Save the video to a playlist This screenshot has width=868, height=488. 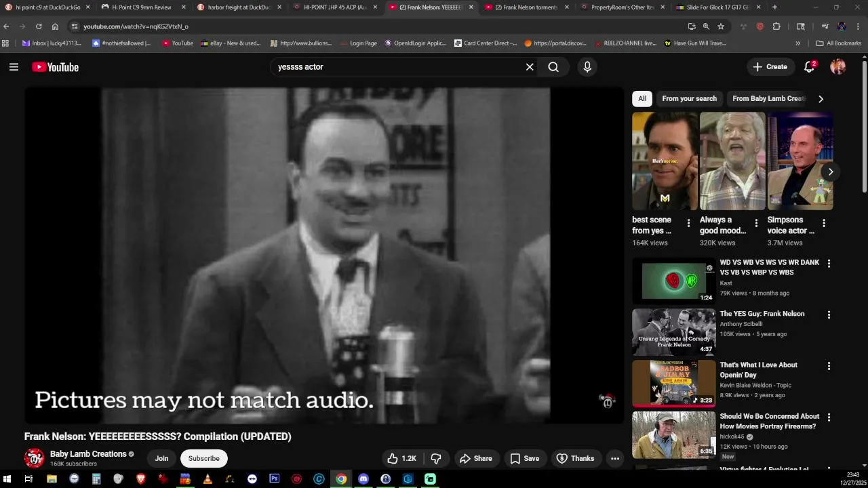click(x=525, y=459)
